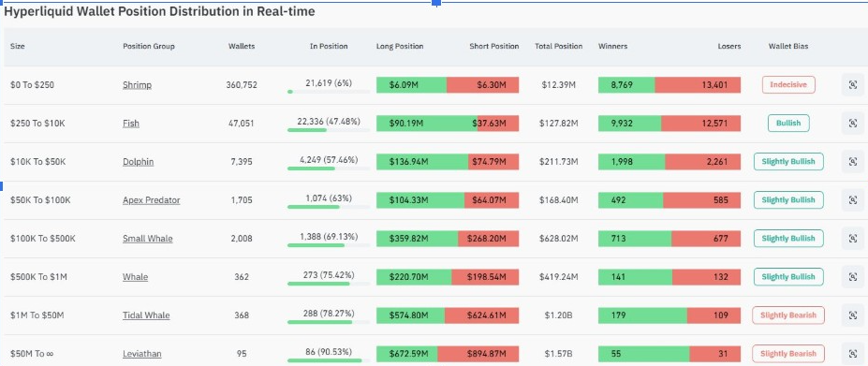
Task: Click the Long Position column header
Action: coord(400,47)
